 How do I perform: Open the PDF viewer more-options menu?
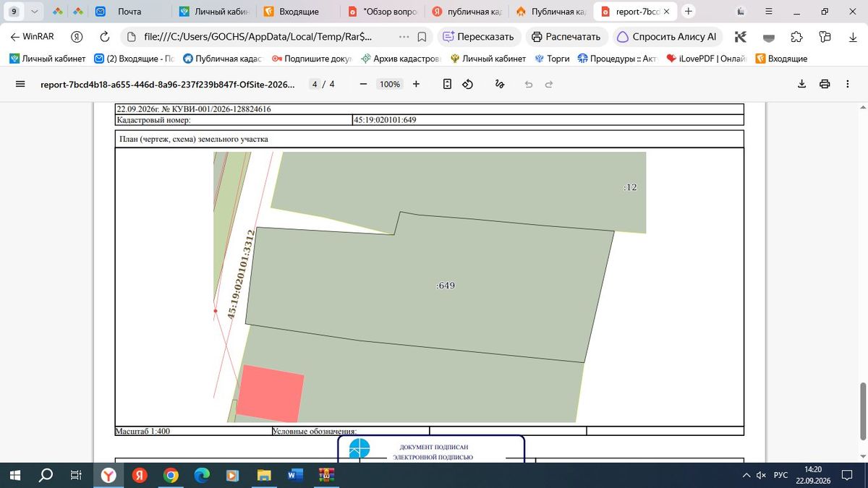point(848,84)
